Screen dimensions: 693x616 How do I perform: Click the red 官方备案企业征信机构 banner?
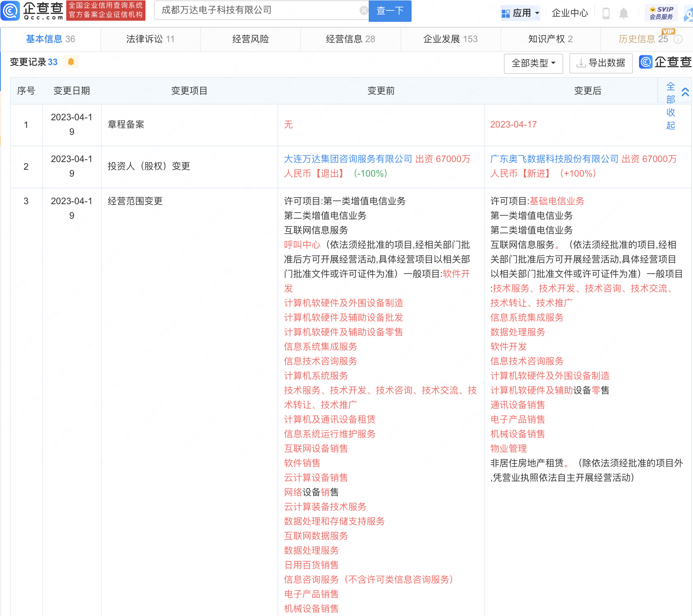click(106, 10)
